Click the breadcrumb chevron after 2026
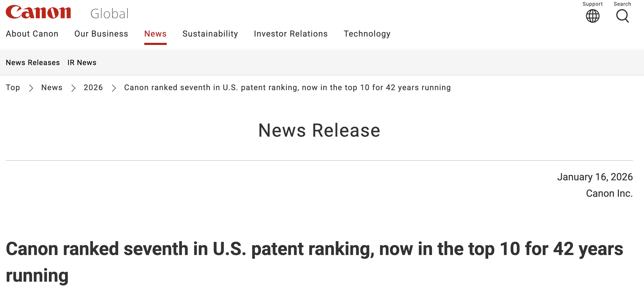The width and height of the screenshot is (644, 289). pos(114,88)
